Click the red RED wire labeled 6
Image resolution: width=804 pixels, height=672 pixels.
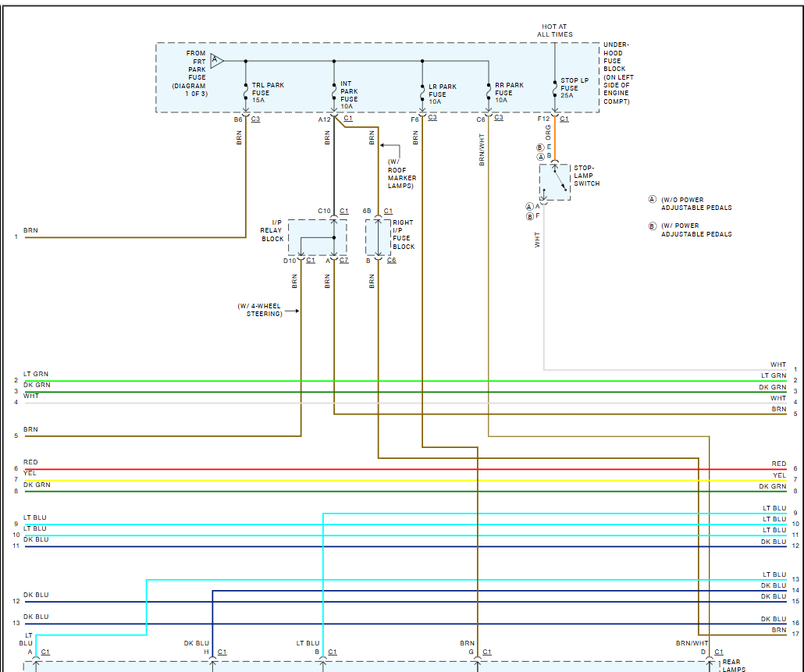[405, 469]
